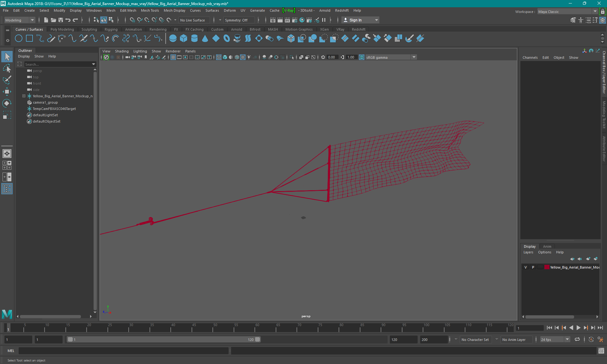Switch to the Anim layer tab
607x364 pixels.
pyautogui.click(x=547, y=246)
